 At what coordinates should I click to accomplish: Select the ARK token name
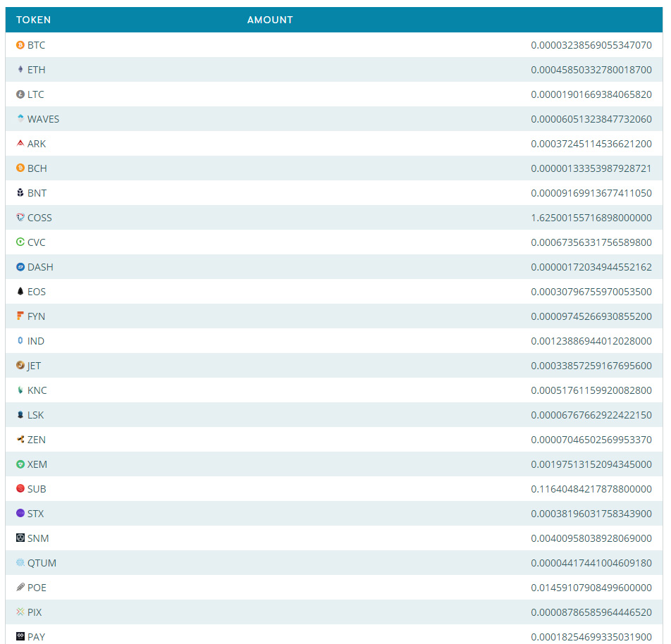pos(37,144)
